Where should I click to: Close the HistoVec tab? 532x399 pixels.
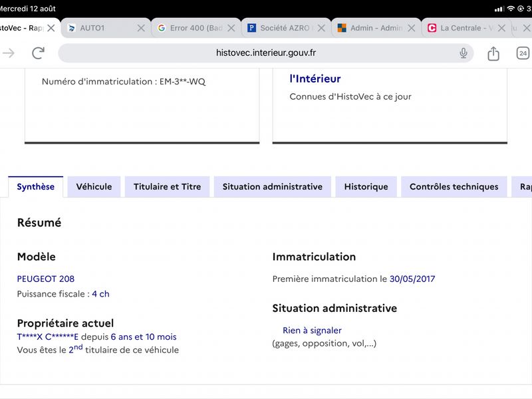point(51,28)
